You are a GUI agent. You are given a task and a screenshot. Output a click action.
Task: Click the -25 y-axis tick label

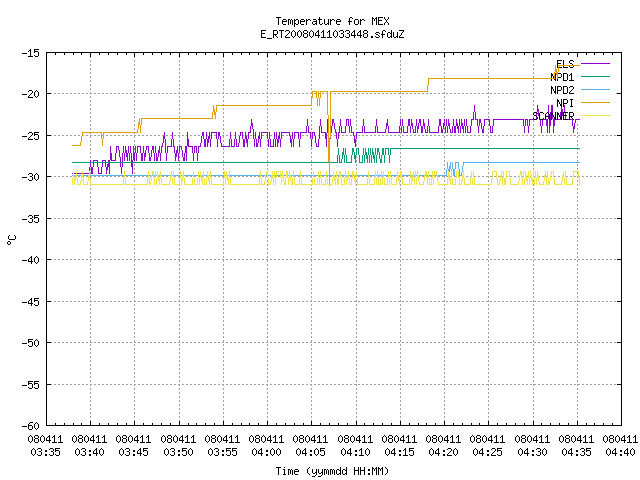click(x=31, y=136)
